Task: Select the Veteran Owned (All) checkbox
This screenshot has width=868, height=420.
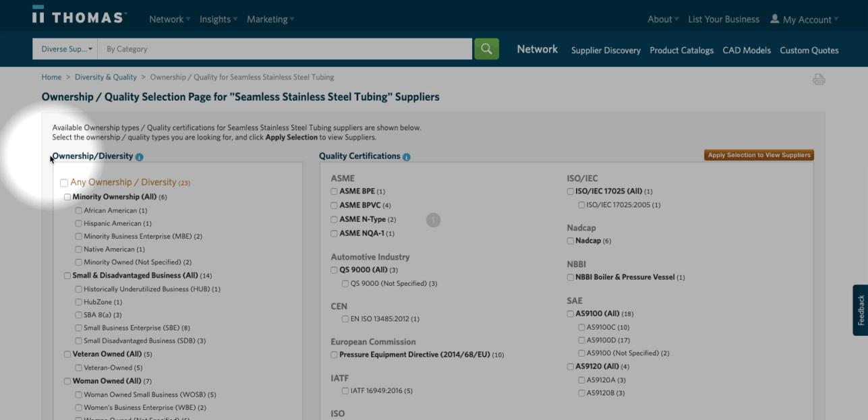Action: point(67,354)
